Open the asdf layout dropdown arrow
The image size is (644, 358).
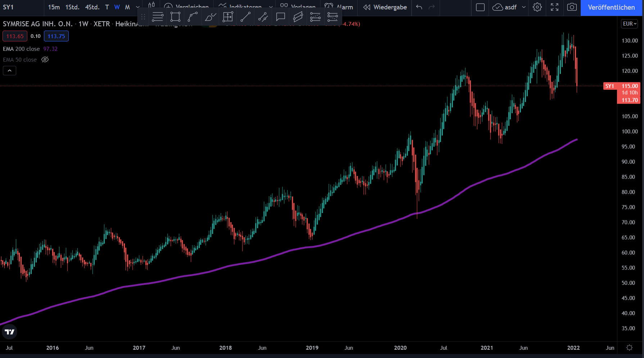click(524, 7)
